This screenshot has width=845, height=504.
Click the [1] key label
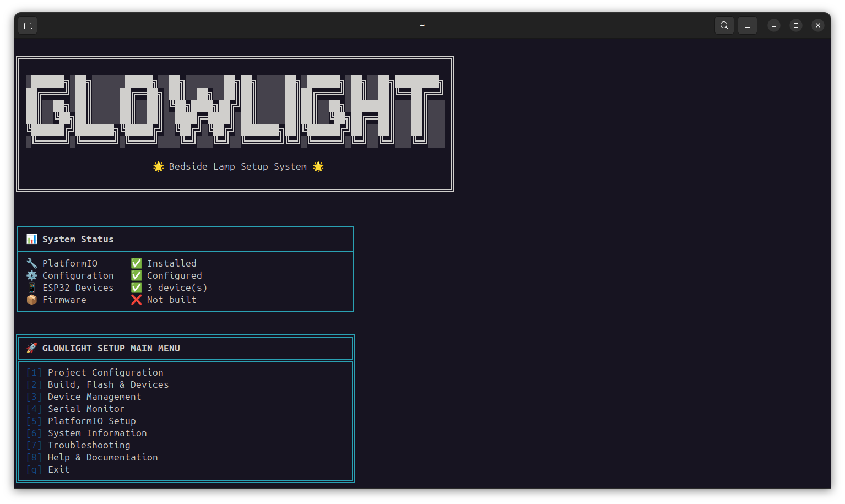click(x=34, y=372)
